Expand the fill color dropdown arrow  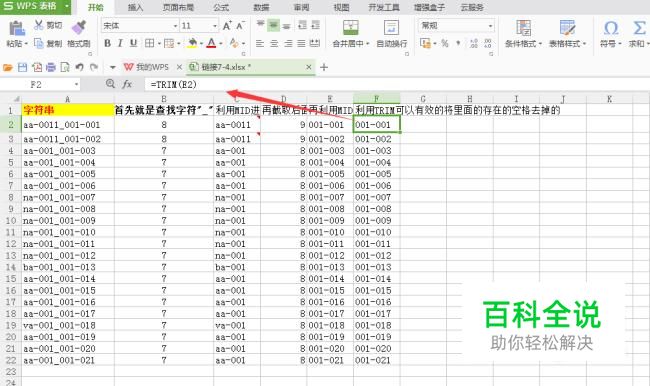point(201,44)
